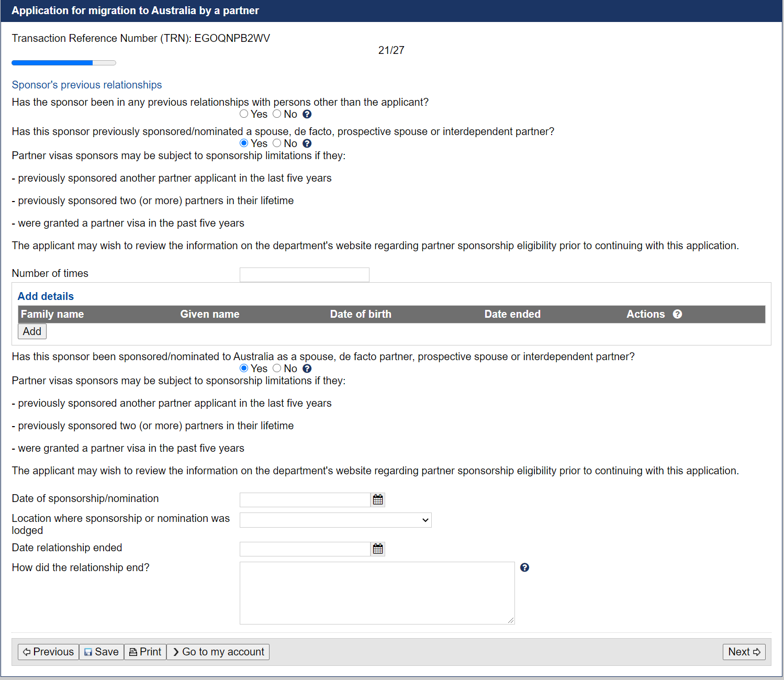Go to Previous page

[x=48, y=652]
